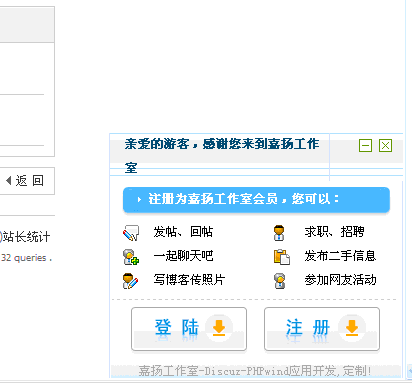
Task: Click the 亲爱的游客 popup title text
Action: pos(222,155)
